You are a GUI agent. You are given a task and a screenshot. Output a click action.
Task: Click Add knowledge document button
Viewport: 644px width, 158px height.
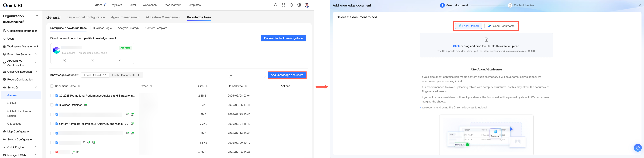pyautogui.click(x=287, y=75)
